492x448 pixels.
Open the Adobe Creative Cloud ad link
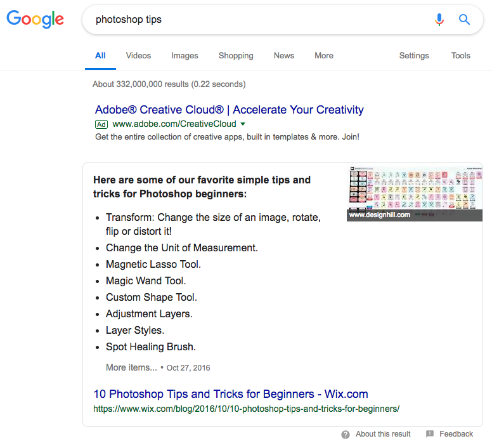point(230,110)
